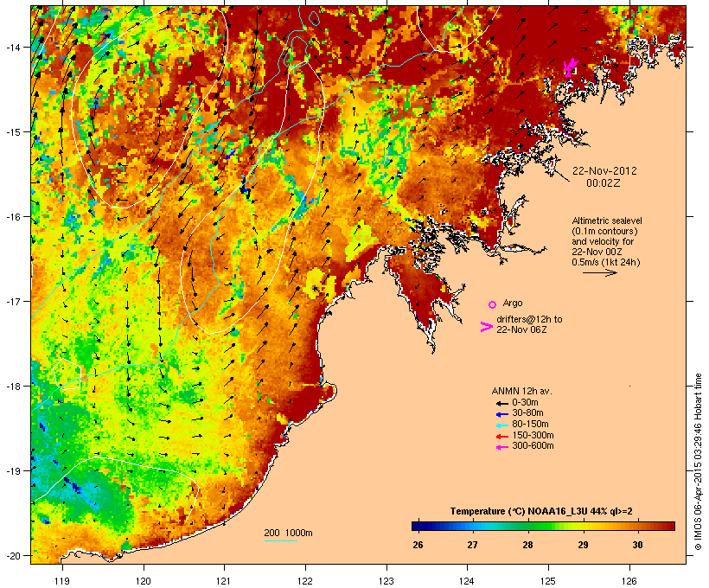
Task: Click the 119 longitude axis label
Action: tap(62, 581)
